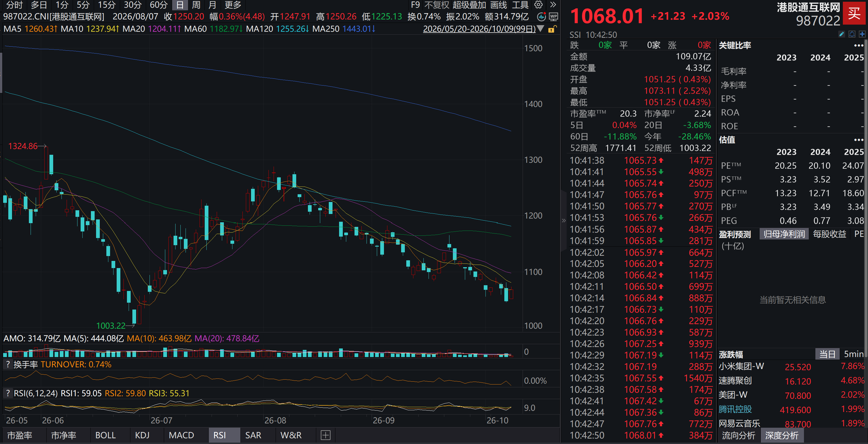868x444 pixels.
Task: Open 关键比率 more options ellipsis
Action: [x=859, y=45]
